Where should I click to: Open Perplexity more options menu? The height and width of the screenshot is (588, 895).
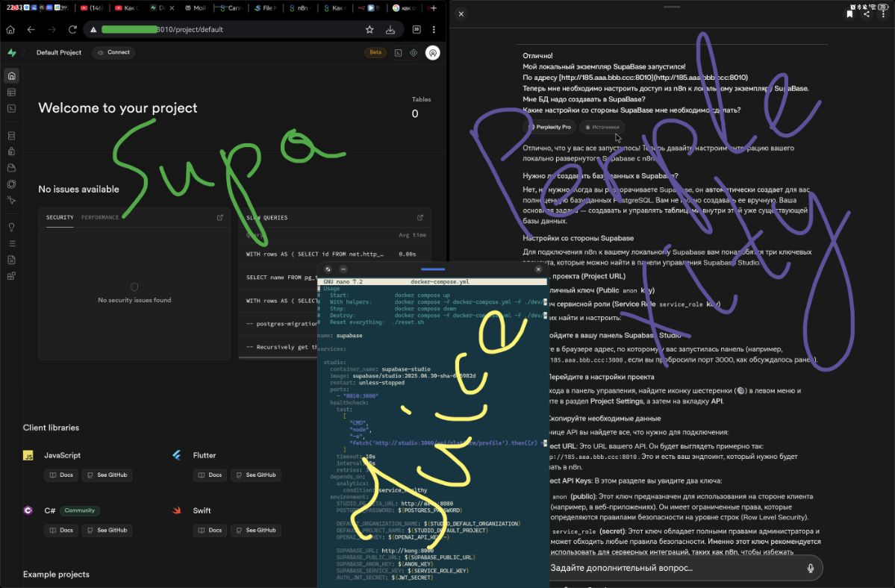pyautogui.click(x=883, y=14)
